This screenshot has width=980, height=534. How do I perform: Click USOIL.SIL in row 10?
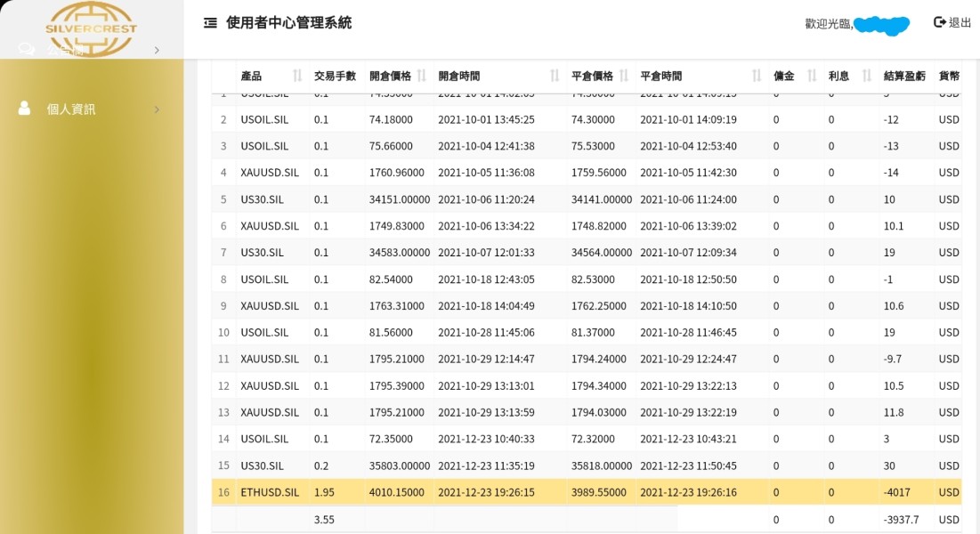click(x=264, y=333)
